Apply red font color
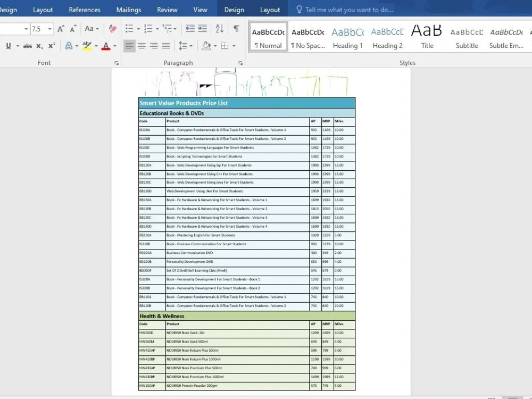The height and width of the screenshot is (399, 532). (x=106, y=46)
